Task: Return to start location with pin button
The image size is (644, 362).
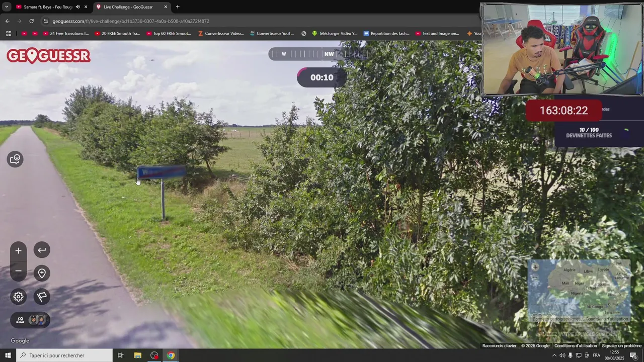Action: click(x=42, y=273)
